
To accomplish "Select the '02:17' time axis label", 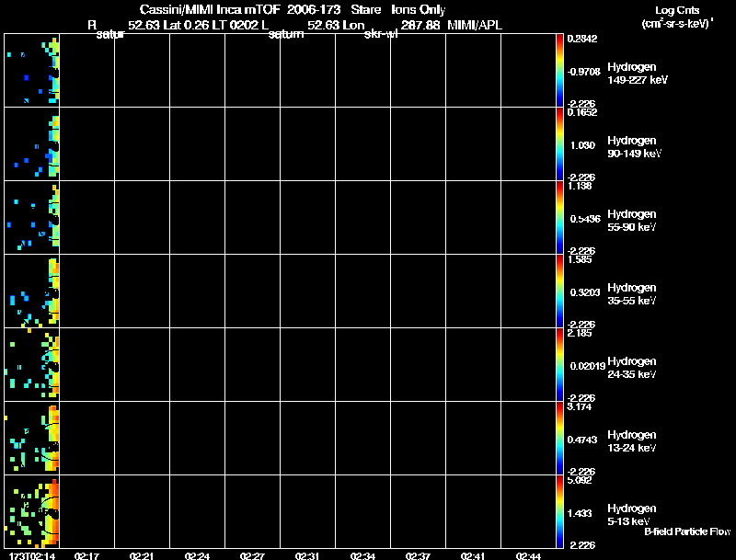I will point(86,555).
